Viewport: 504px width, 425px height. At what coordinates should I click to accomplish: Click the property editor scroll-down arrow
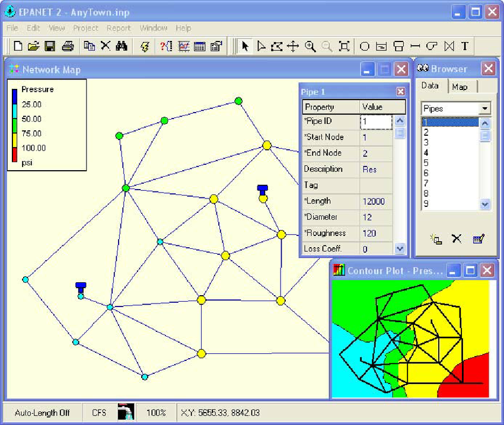[x=400, y=248]
